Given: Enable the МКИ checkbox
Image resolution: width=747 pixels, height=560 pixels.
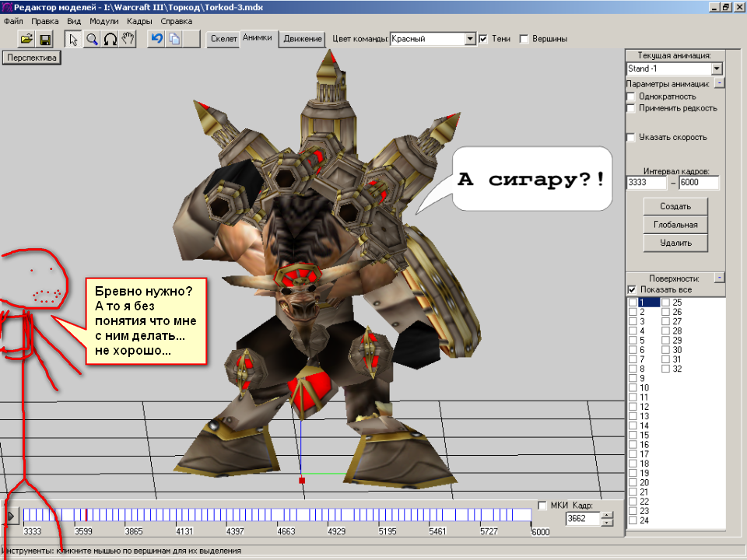Looking at the screenshot, I should 542,506.
